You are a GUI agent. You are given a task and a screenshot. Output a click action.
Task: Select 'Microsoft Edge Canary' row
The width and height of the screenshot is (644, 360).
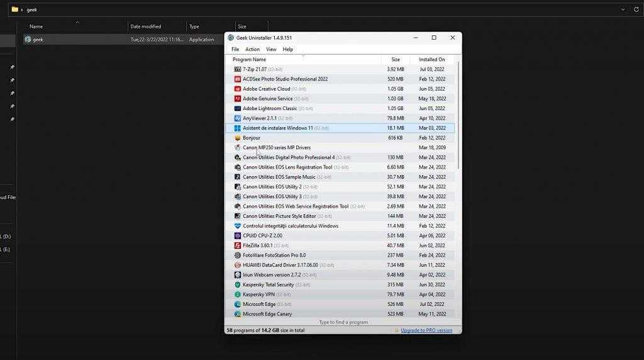pyautogui.click(x=340, y=314)
